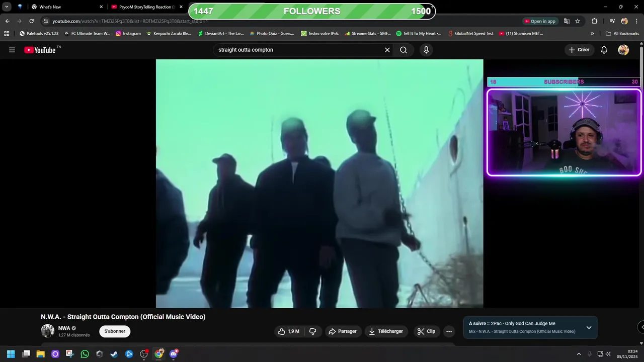
Task: Switch to the What's New tab
Action: point(65,7)
